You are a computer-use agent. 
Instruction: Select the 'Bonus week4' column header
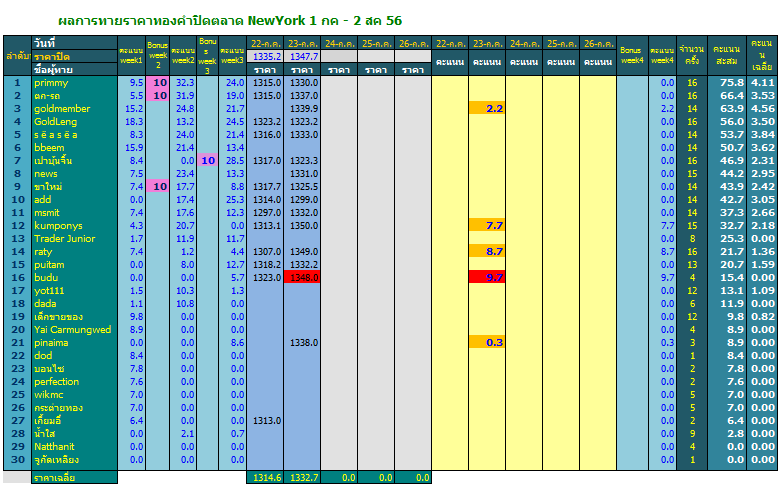tap(632, 55)
